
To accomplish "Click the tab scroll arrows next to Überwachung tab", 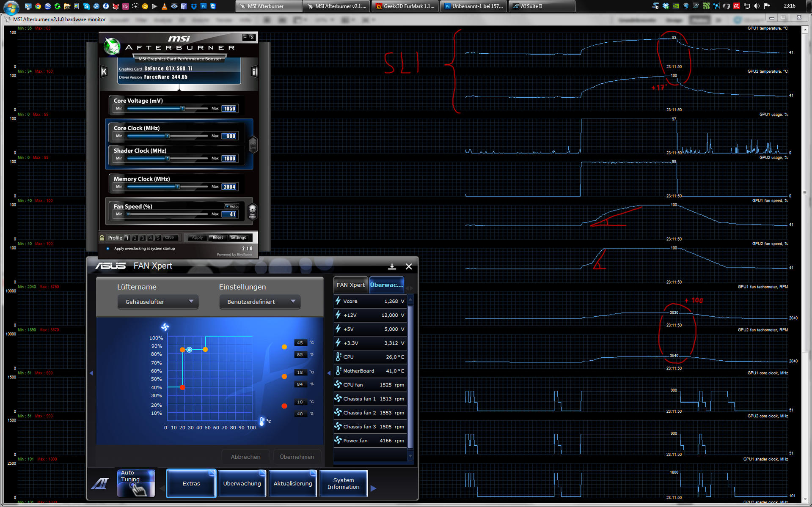I will pos(409,288).
